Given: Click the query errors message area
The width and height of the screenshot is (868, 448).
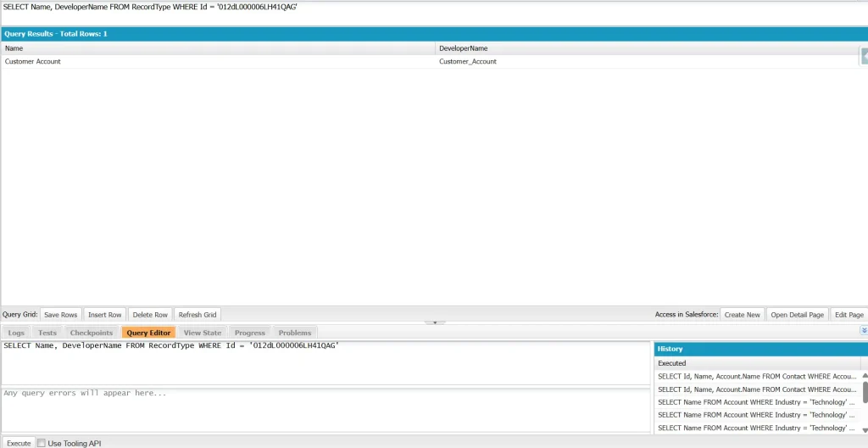Looking at the screenshot, I should point(325,411).
